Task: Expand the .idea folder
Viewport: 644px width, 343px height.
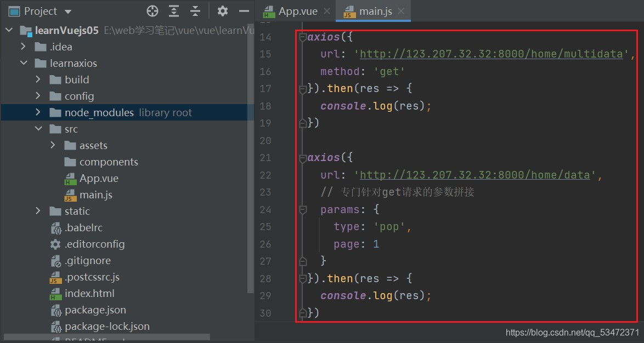Action: (24, 47)
